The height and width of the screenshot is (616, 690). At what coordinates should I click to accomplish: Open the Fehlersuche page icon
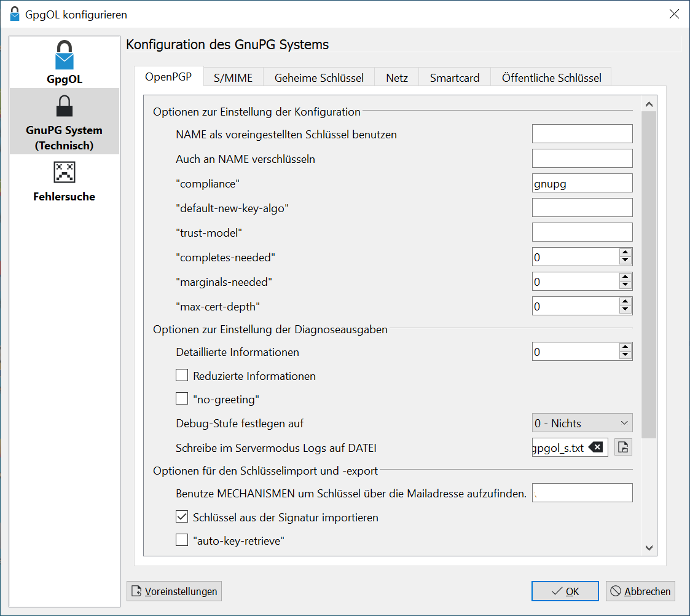(x=65, y=173)
